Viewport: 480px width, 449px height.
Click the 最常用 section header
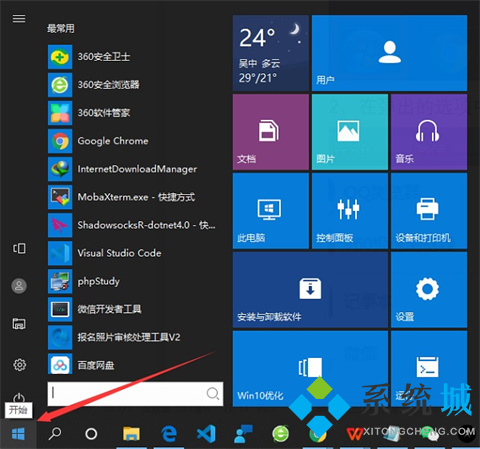tap(61, 28)
